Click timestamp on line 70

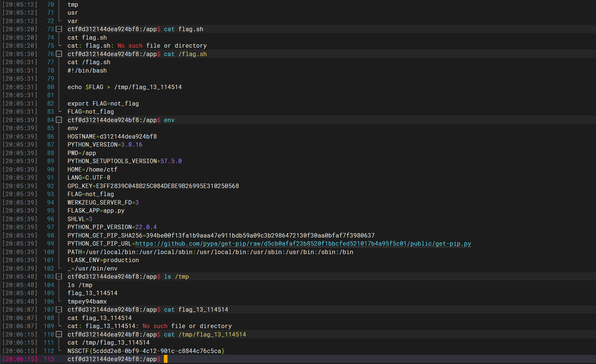20,4
